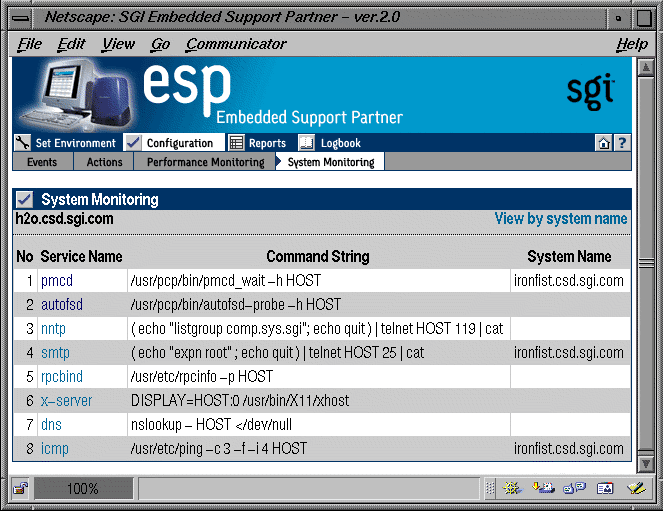Open the window menu button in title bar

click(21, 18)
